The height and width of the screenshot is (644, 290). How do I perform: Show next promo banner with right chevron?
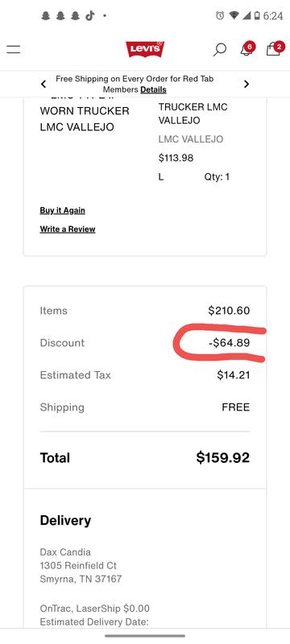[x=246, y=85]
